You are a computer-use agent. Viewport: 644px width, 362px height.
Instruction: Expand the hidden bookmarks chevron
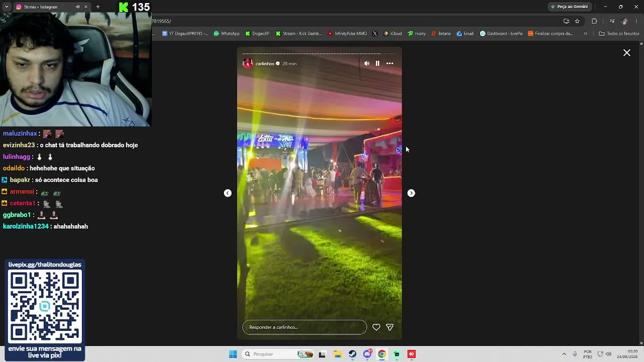(x=585, y=34)
